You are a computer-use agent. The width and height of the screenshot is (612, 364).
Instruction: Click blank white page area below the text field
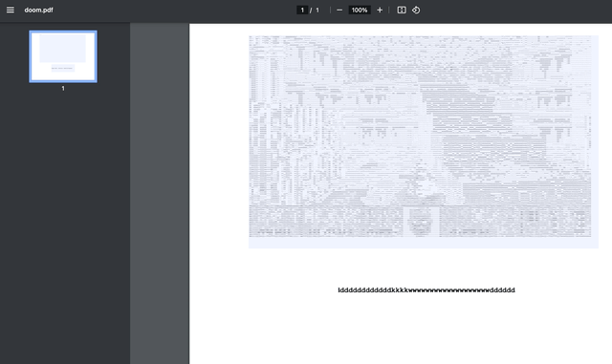pos(401,331)
